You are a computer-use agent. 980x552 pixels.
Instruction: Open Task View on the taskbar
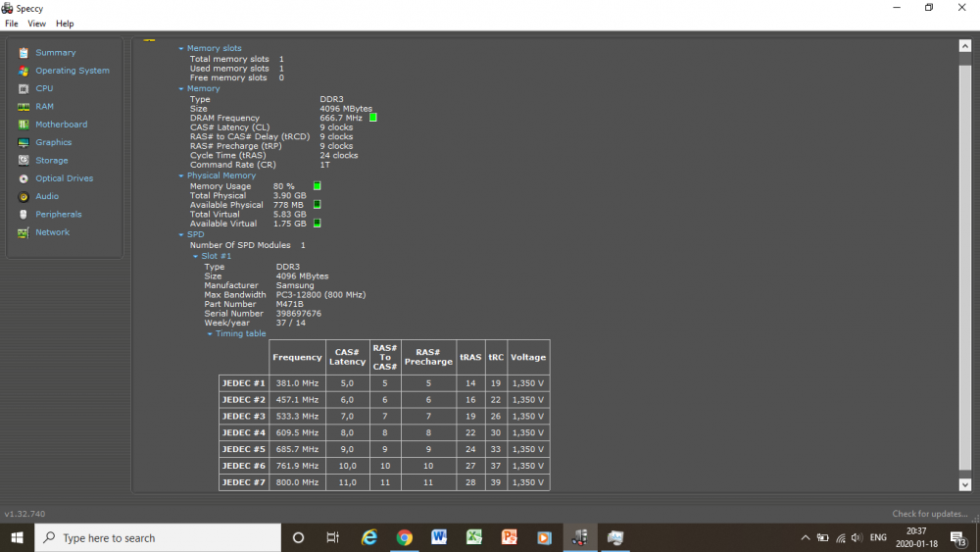coord(332,537)
